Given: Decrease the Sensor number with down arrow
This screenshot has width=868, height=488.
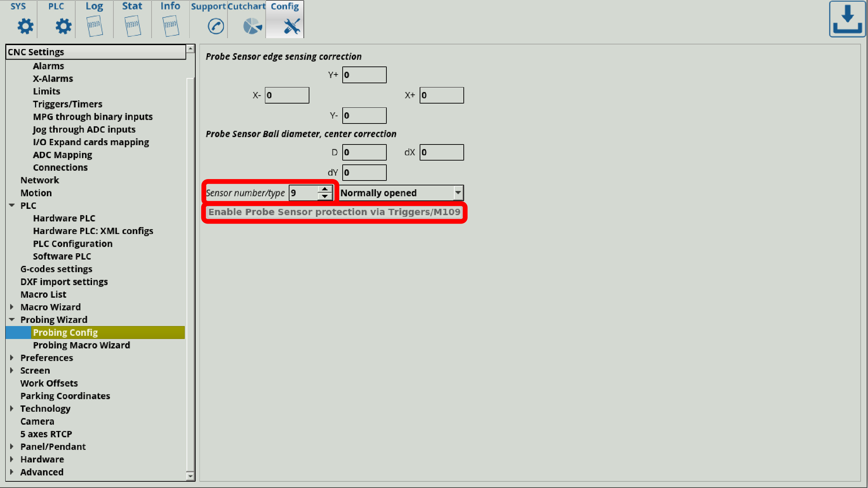Looking at the screenshot, I should (x=325, y=197).
